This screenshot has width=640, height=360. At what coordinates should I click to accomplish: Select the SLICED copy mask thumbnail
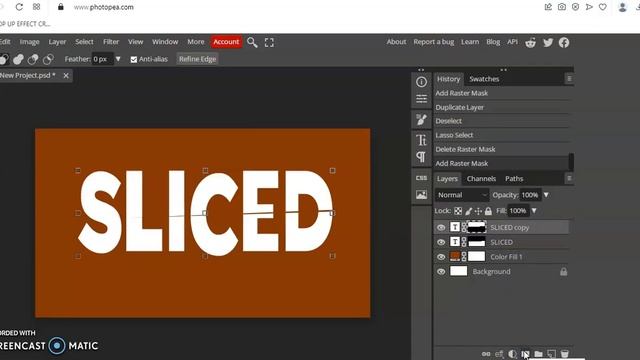tap(477, 227)
